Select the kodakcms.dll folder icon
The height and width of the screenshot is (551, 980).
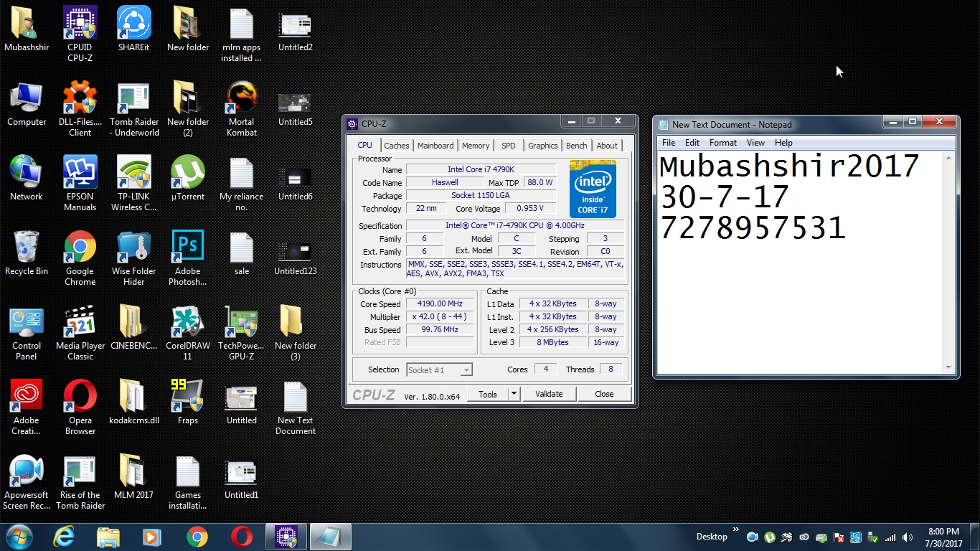(133, 402)
